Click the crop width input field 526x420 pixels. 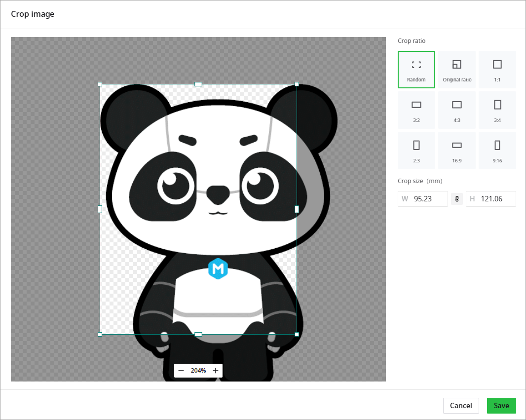428,199
